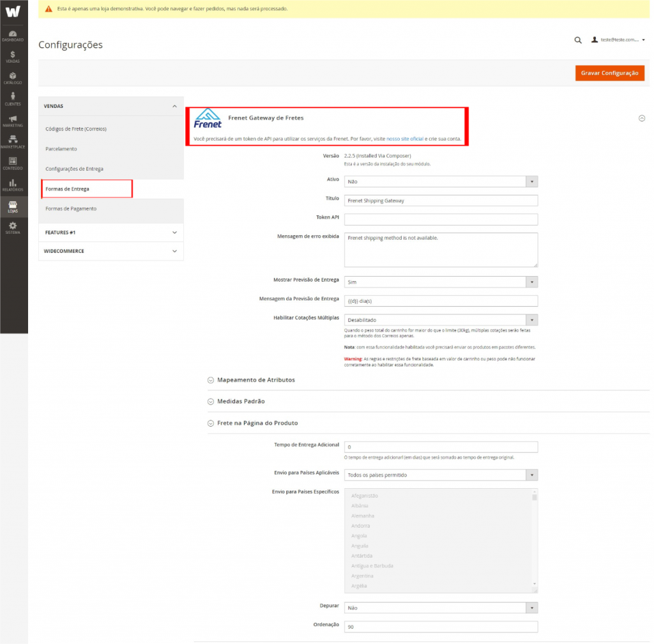Open the Relatórios chart icon
This screenshot has height=644, width=654.
[13, 185]
